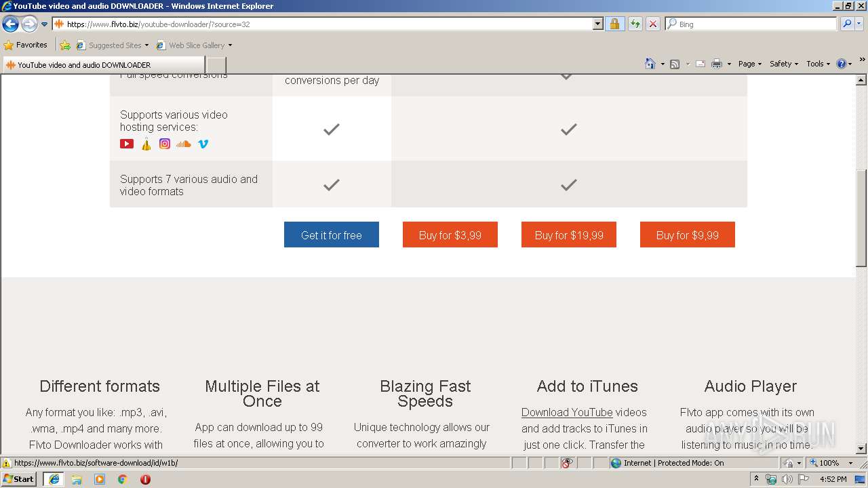Open a new blank tab
The height and width of the screenshot is (488, 868).
pos(216,65)
